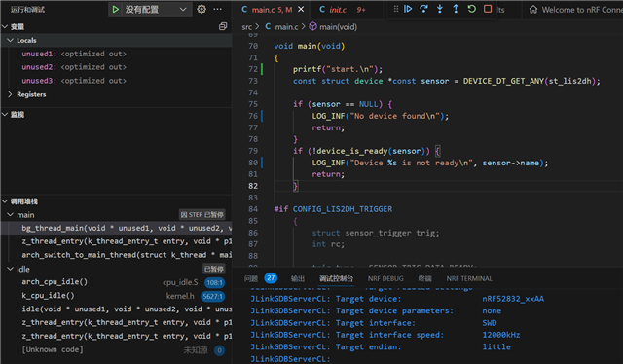Screen dimensions: 623x364
Task: Select arch_cpu_idle() stack frame
Action: (x=117, y=282)
